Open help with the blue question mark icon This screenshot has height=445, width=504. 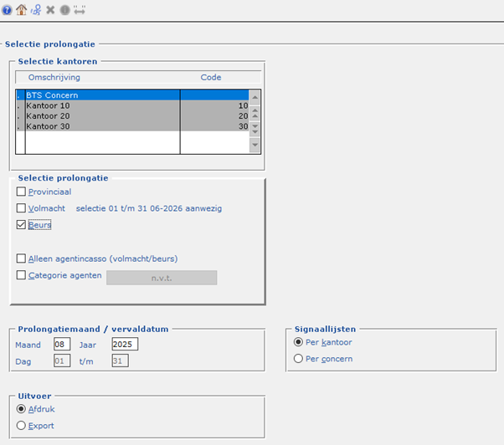[7, 10]
